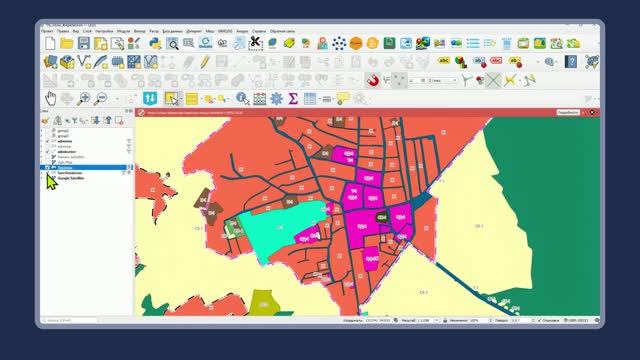Viewport: 640px width, 360px height.
Task: Open the attribute table icon
Action: point(310,98)
